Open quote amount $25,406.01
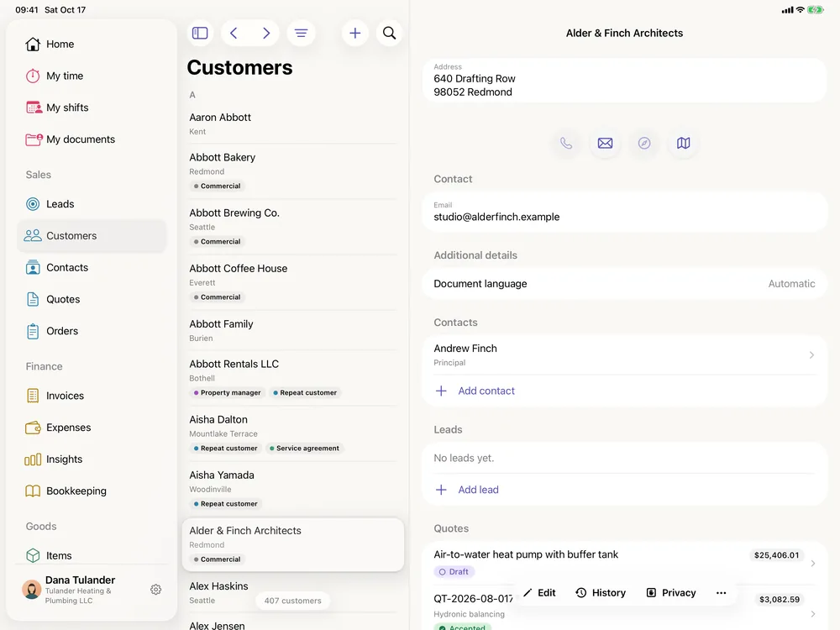This screenshot has height=630, width=840. pos(776,555)
